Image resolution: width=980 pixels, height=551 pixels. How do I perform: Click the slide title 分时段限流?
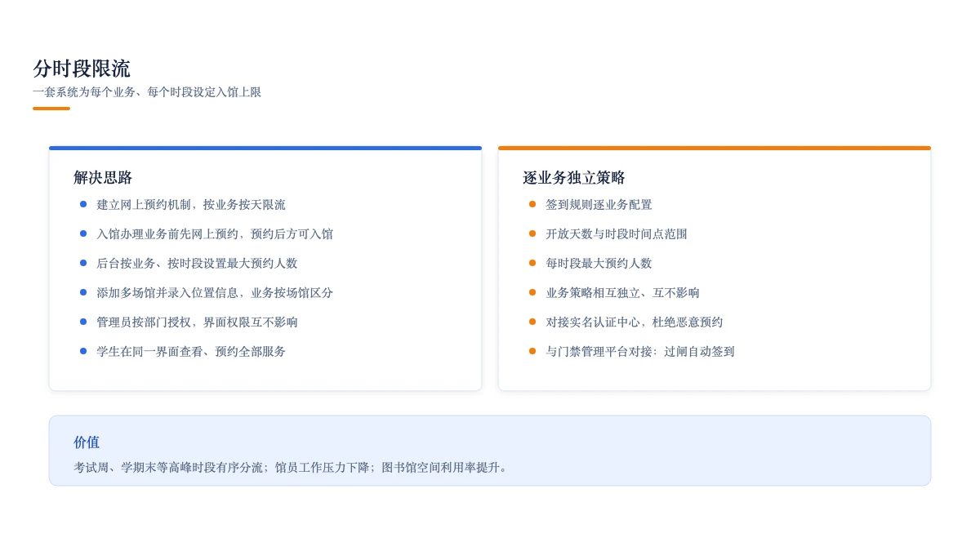click(x=82, y=69)
